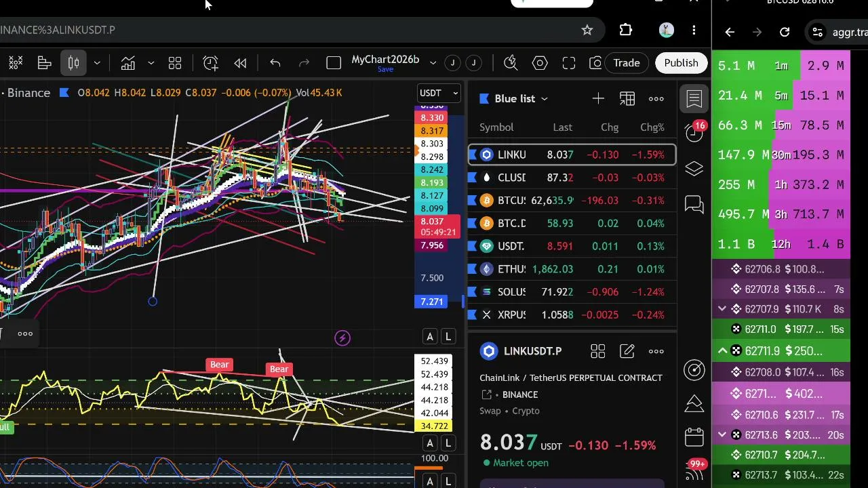Toggle auto scale A on the Bear oscillator pane
This screenshot has height=488, width=868.
tap(429, 443)
